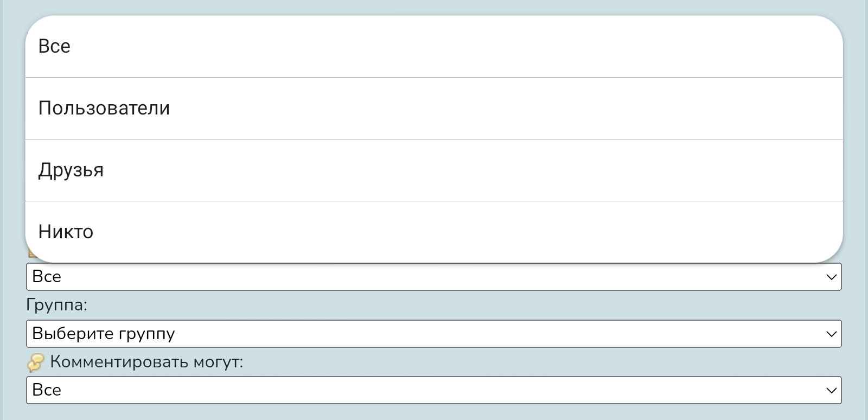Click the blank area below the bottom dropdown
868x420 pixels.
[434, 412]
